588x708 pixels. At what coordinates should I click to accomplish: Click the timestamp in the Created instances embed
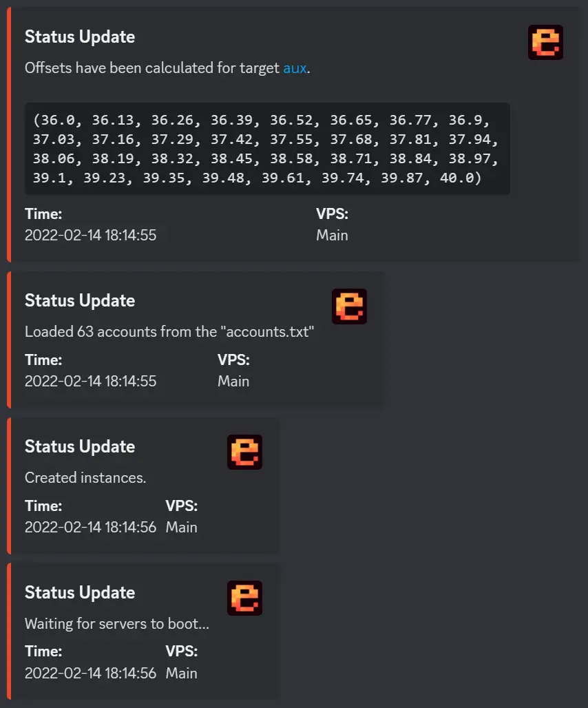90,527
